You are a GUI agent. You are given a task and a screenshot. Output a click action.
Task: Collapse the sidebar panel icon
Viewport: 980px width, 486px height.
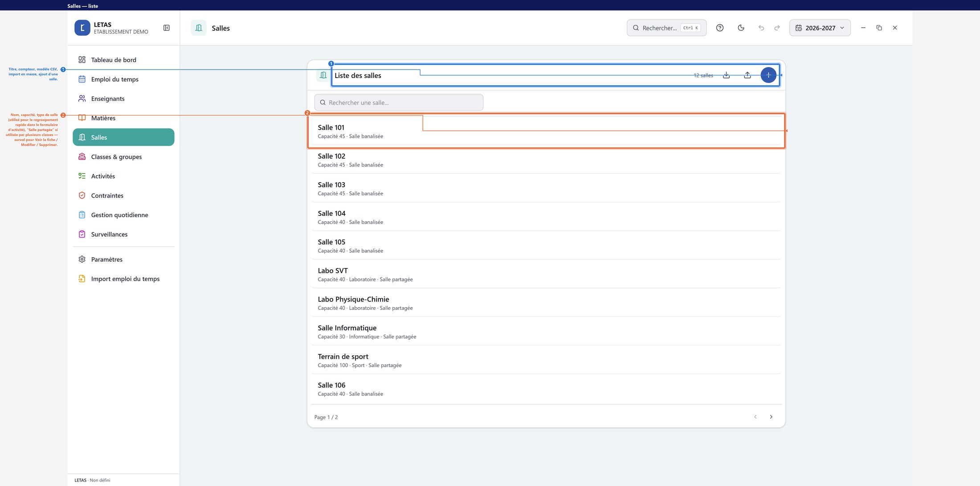[x=167, y=28]
